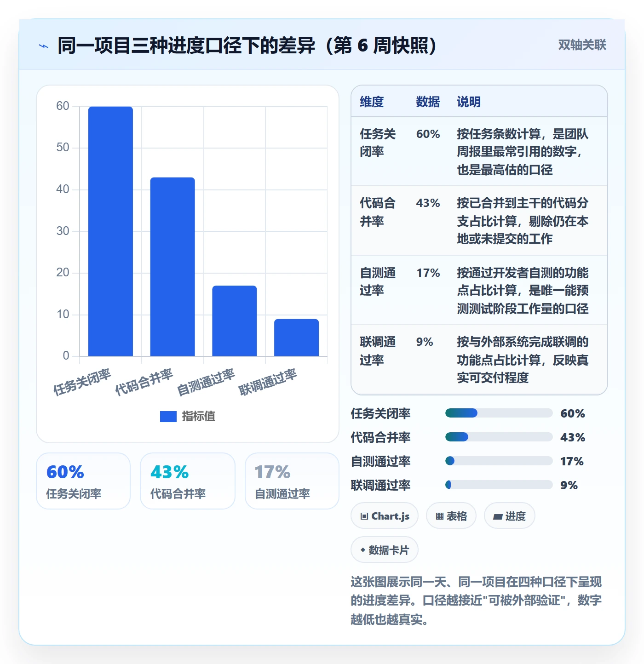
Task: Click the 联调通过率 table row name
Action: pyautogui.click(x=378, y=351)
